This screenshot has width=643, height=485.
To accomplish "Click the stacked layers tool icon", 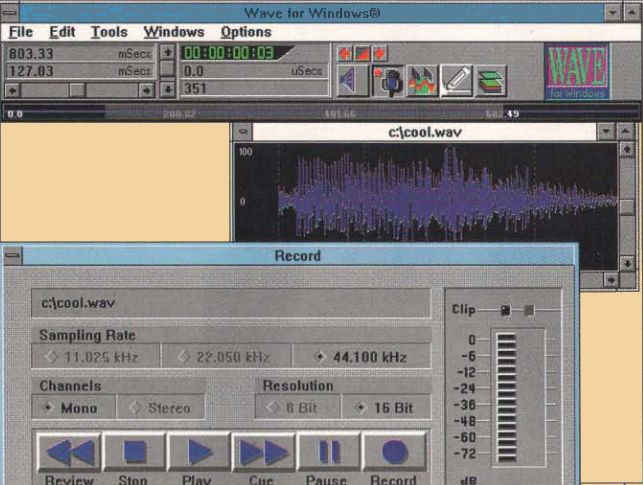I will tap(490, 81).
